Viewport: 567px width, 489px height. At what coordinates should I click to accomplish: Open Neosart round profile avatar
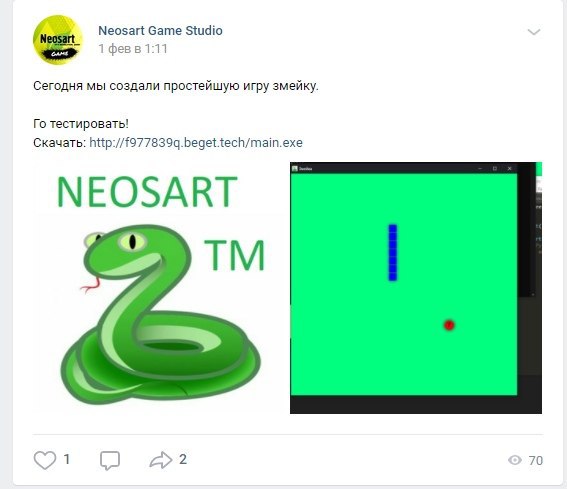coord(58,39)
